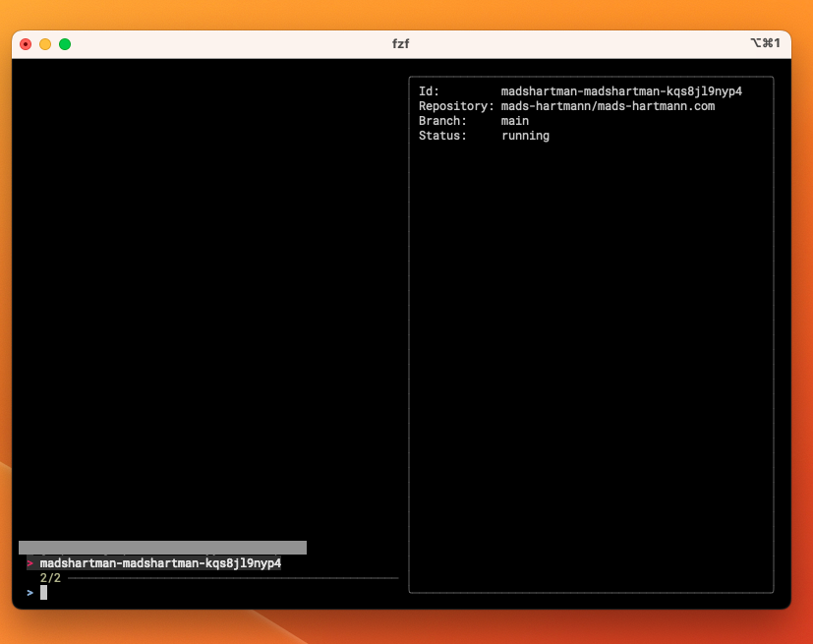The image size is (813, 644).
Task: Click the Status: label in preview
Action: 442,136
